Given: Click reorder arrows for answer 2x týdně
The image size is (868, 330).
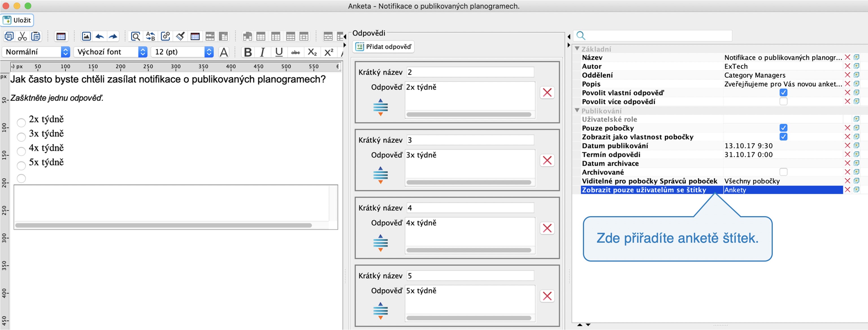Looking at the screenshot, I should point(380,107).
